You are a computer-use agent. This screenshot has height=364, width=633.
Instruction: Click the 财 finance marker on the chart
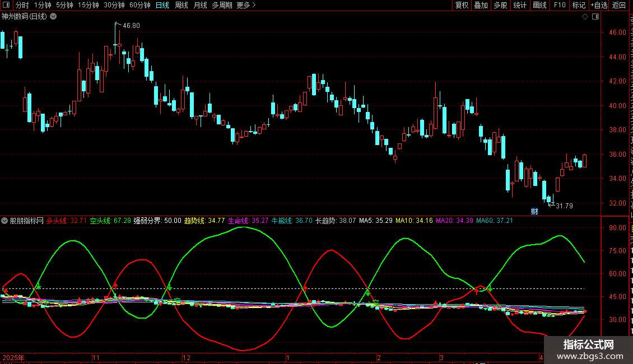point(534,211)
